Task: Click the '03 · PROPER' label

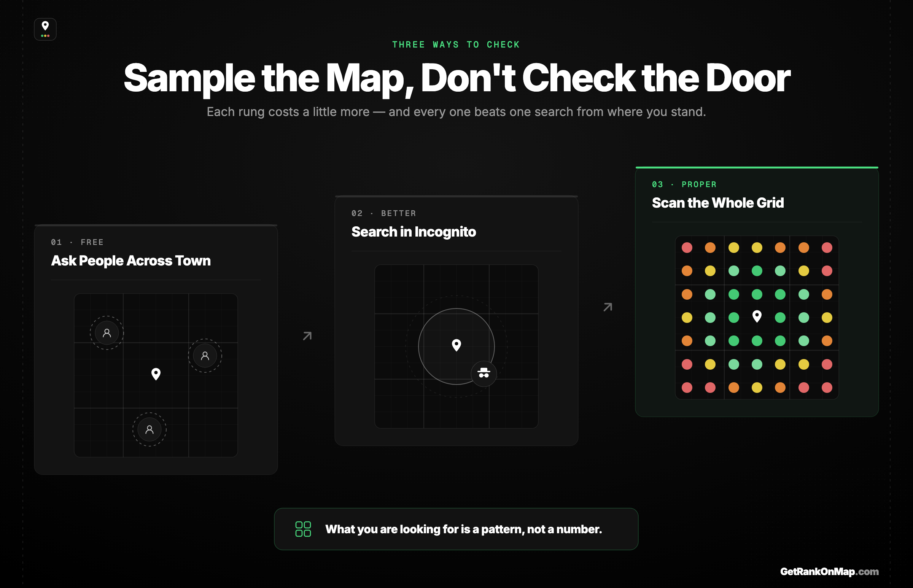Action: 684,184
